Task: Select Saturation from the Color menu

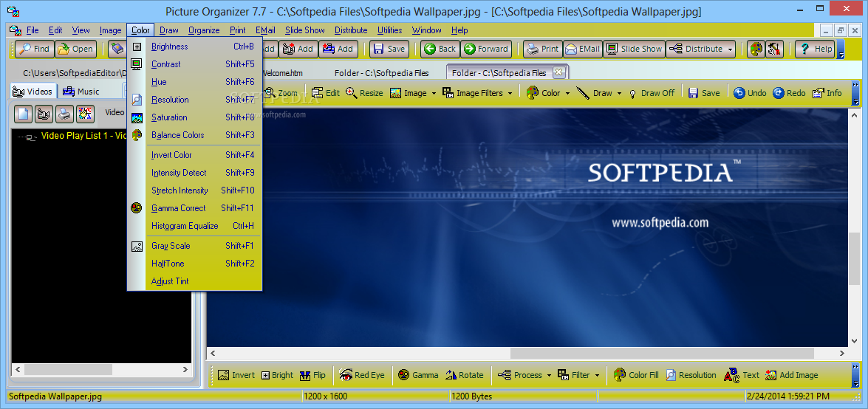Action: click(x=195, y=117)
